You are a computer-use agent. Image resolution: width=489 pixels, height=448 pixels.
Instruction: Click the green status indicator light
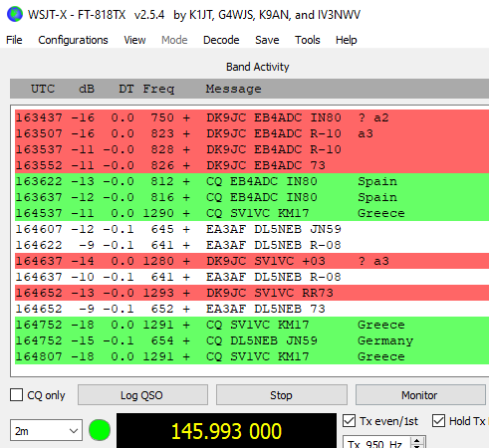point(100,430)
